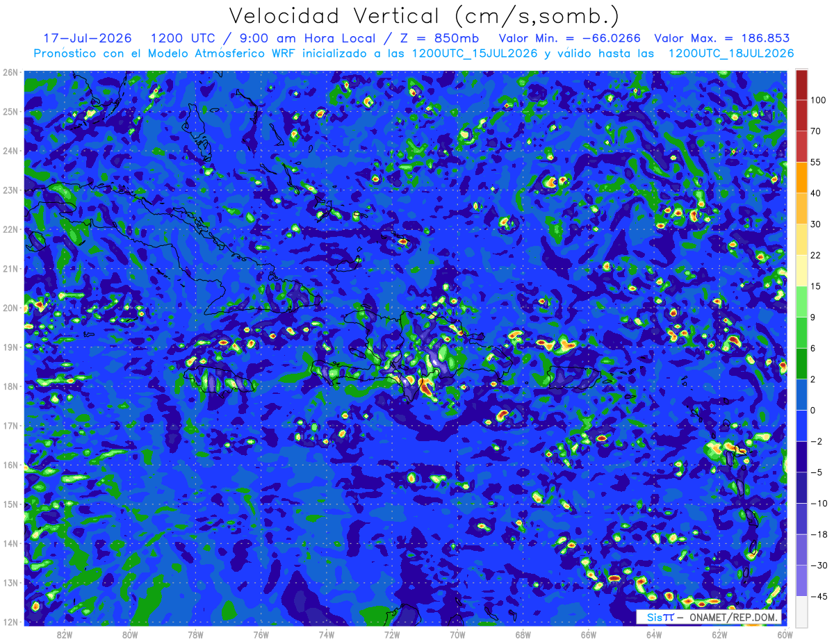Click the title "Velocidad Vertical (cm/s,somb.)"
Viewport: 834px width, 644px height.
[424, 16]
